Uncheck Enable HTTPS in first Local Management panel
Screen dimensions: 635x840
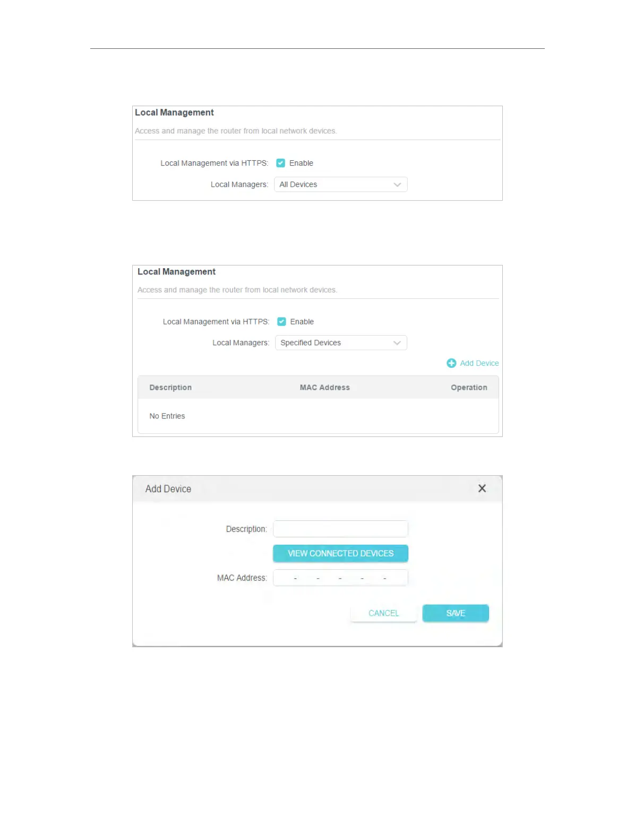click(281, 163)
